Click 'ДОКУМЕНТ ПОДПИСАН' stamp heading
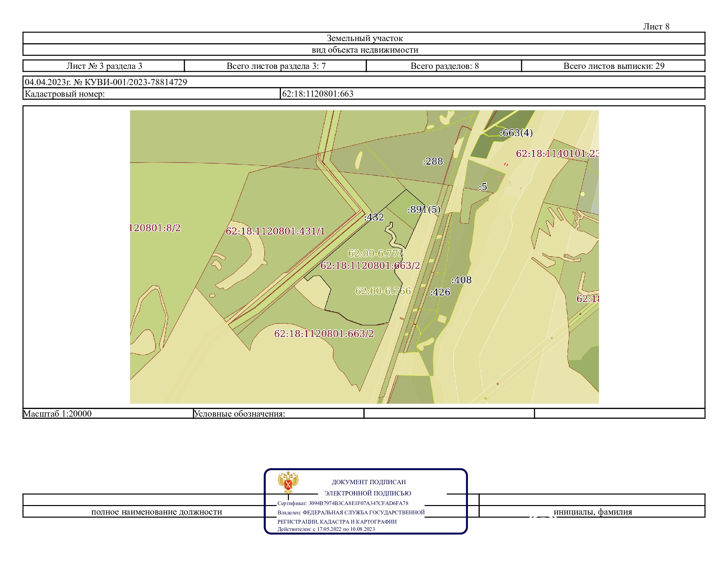Image resolution: width=728 pixels, height=563 pixels. [x=369, y=482]
